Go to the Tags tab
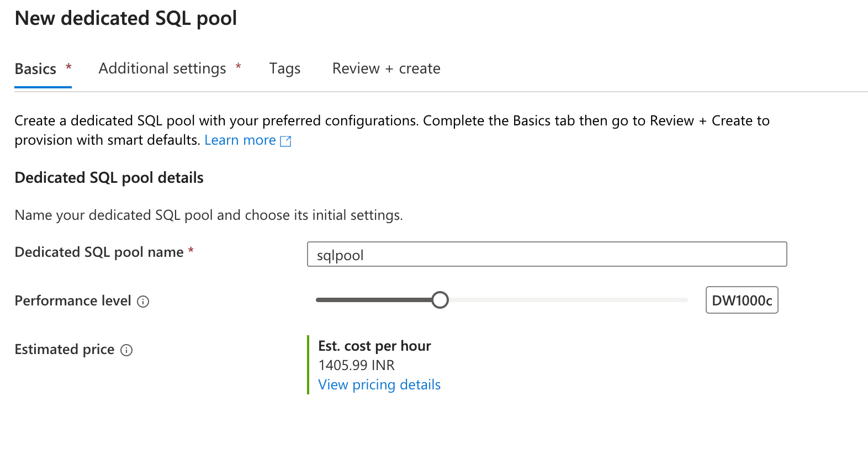 [x=285, y=69]
